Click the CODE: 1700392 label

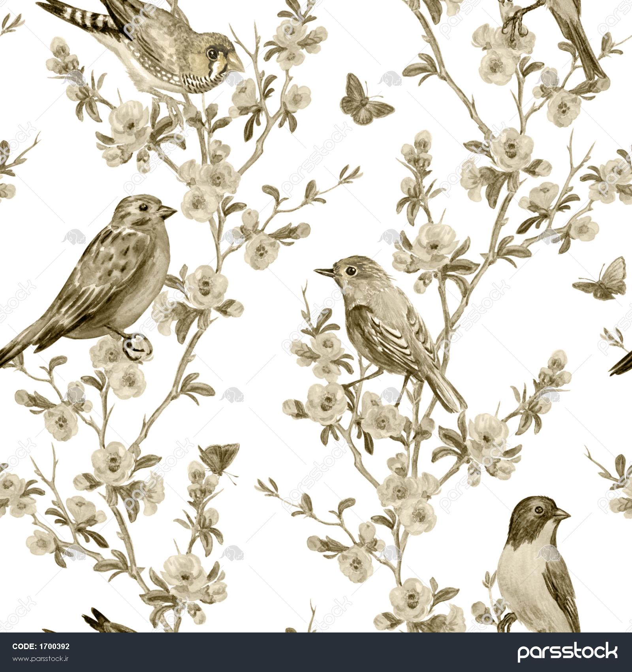[41, 647]
